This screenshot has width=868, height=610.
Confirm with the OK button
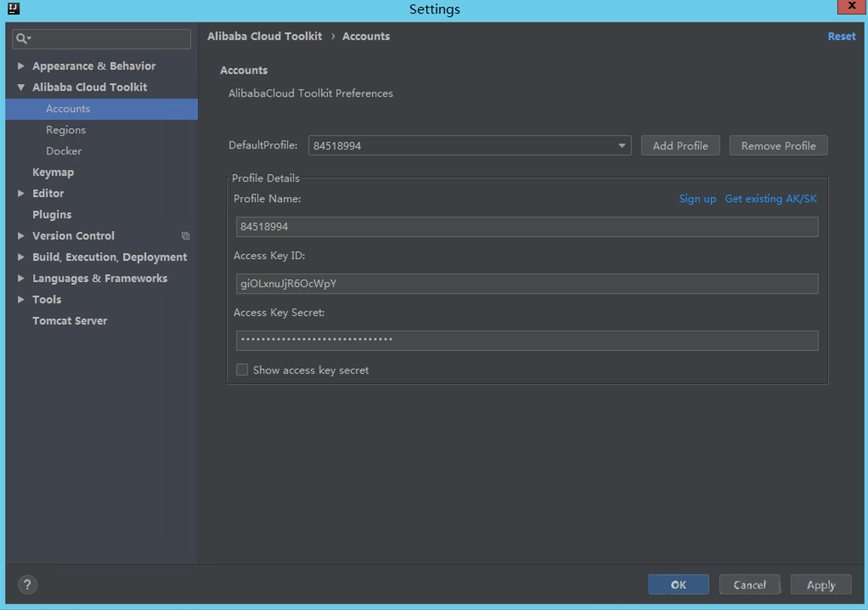tap(678, 585)
